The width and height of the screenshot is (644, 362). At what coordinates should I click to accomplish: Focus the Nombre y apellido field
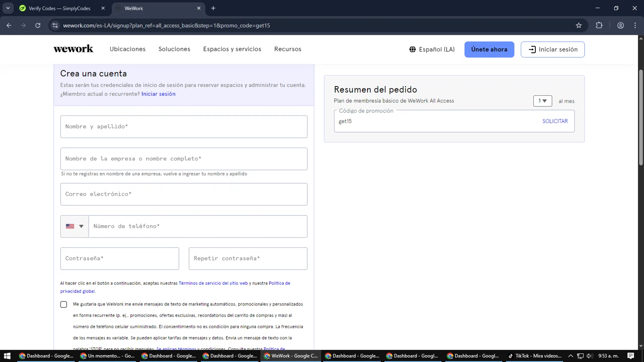[184, 127]
